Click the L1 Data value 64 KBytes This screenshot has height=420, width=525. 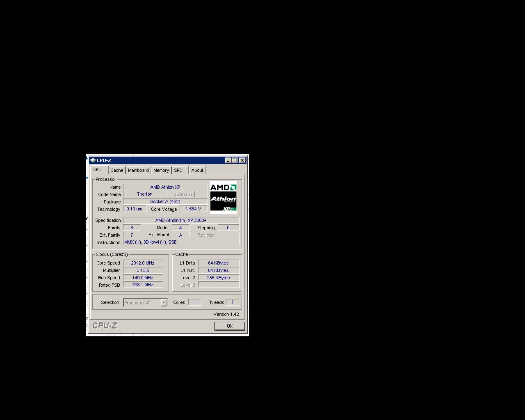tap(218, 263)
